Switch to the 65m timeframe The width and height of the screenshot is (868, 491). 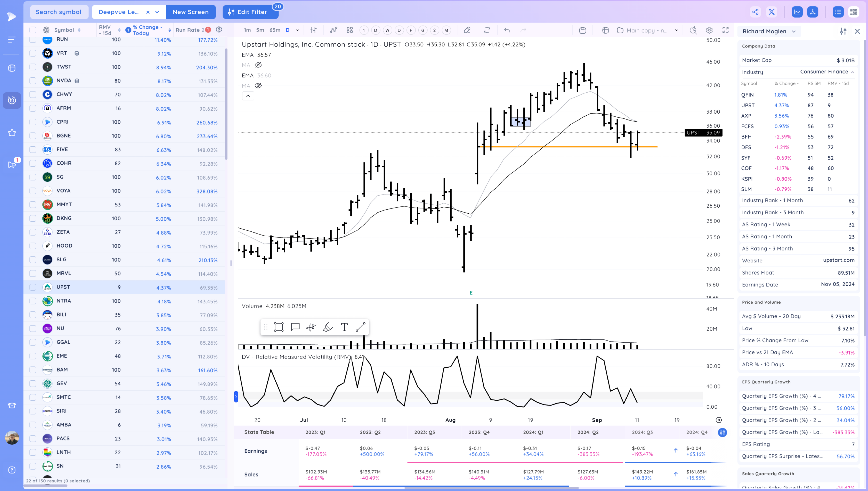pos(275,30)
